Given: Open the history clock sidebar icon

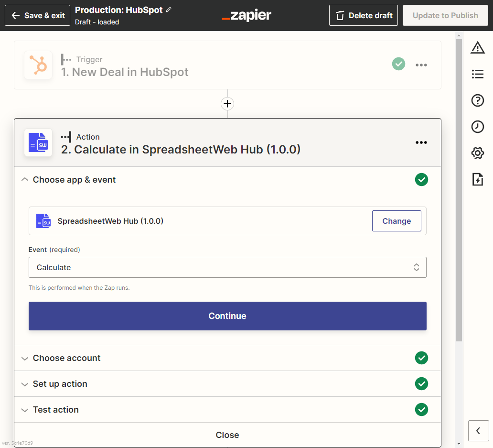Looking at the screenshot, I should [x=477, y=127].
